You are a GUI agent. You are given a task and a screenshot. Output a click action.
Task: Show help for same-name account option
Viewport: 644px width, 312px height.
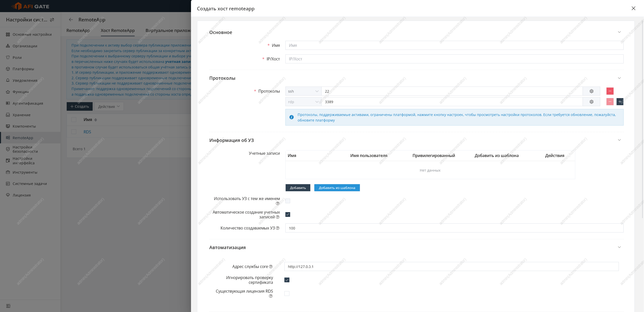[278, 203]
